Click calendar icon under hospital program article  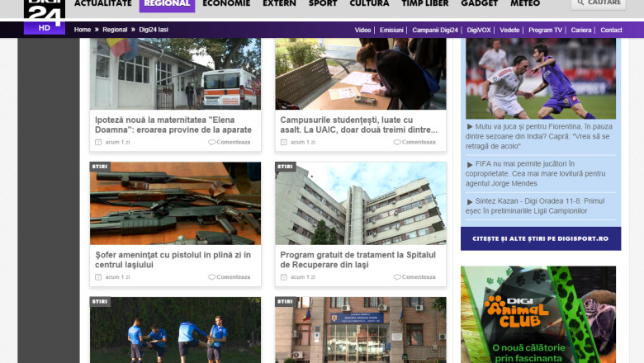pyautogui.click(x=284, y=277)
